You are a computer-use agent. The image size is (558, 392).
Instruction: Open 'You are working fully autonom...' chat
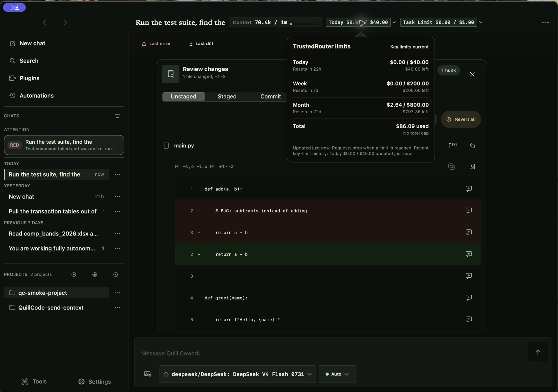(x=57, y=248)
